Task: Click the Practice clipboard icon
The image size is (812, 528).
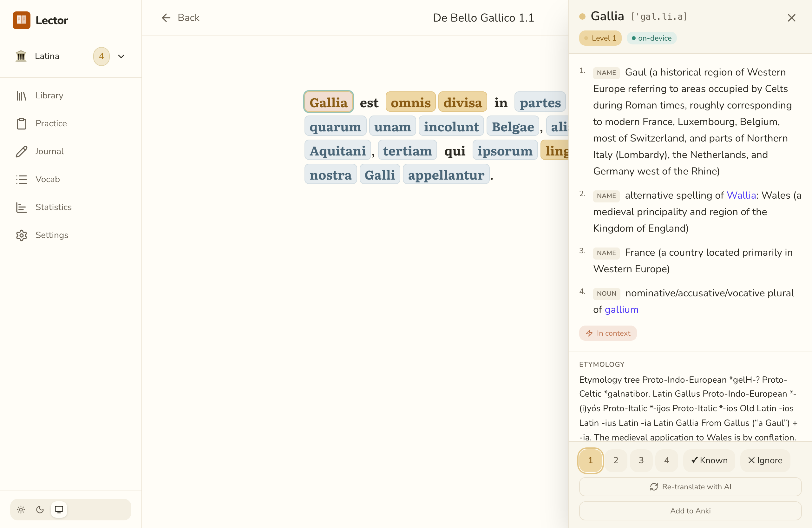Action: pos(22,123)
